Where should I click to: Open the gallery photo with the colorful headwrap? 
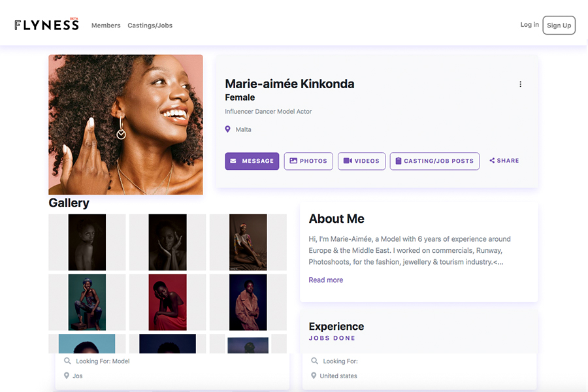pyautogui.click(x=248, y=242)
